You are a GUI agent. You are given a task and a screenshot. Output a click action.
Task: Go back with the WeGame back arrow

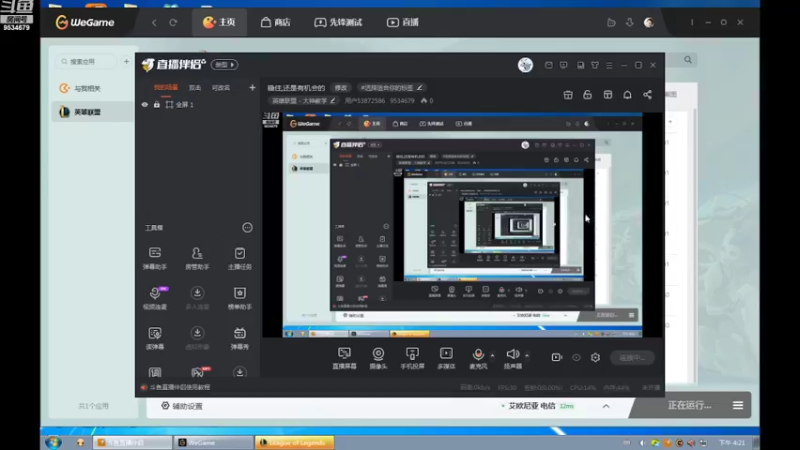154,22
